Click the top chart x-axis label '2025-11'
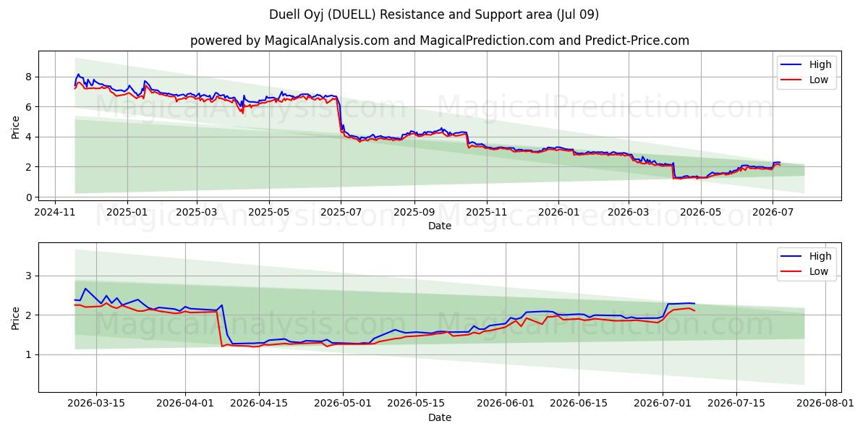Image resolution: width=868 pixels, height=434 pixels. click(486, 213)
